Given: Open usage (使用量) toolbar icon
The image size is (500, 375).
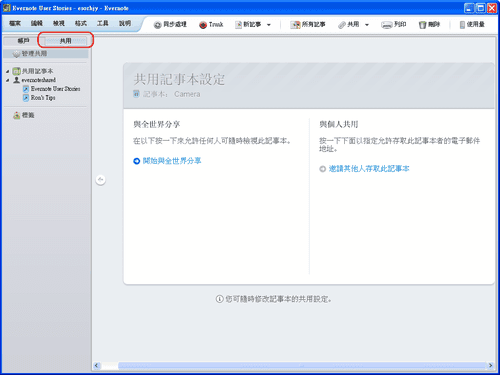Looking at the screenshot, I should 462,25.
